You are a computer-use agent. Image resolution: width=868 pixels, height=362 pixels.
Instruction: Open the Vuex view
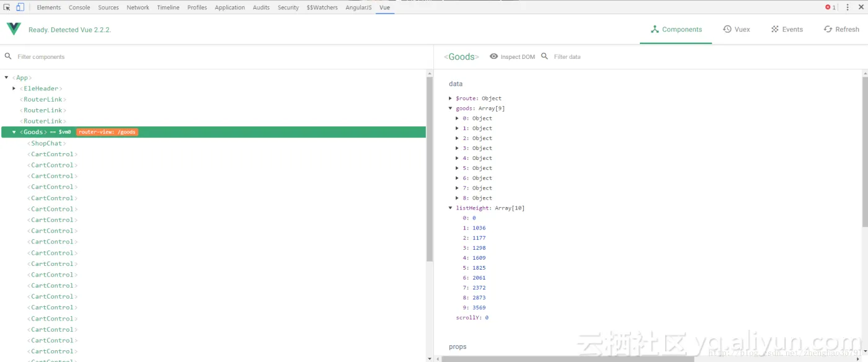737,29
